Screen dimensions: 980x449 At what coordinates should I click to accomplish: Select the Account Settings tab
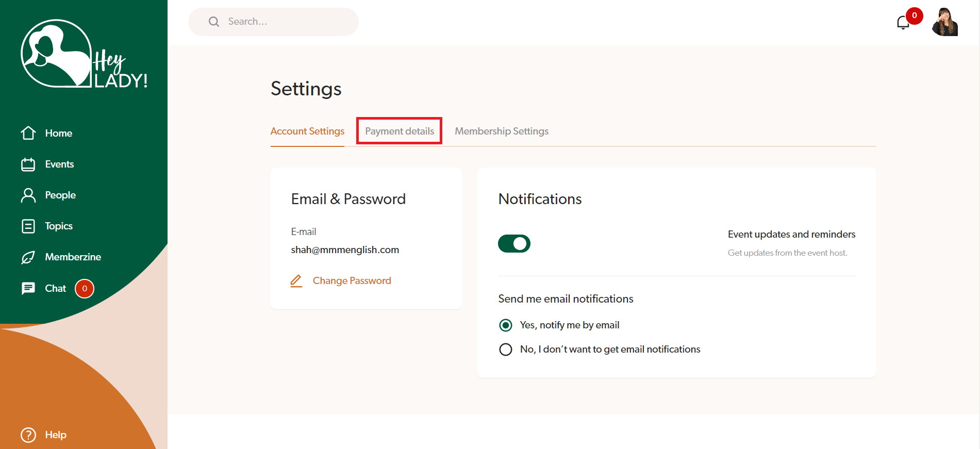pos(307,131)
